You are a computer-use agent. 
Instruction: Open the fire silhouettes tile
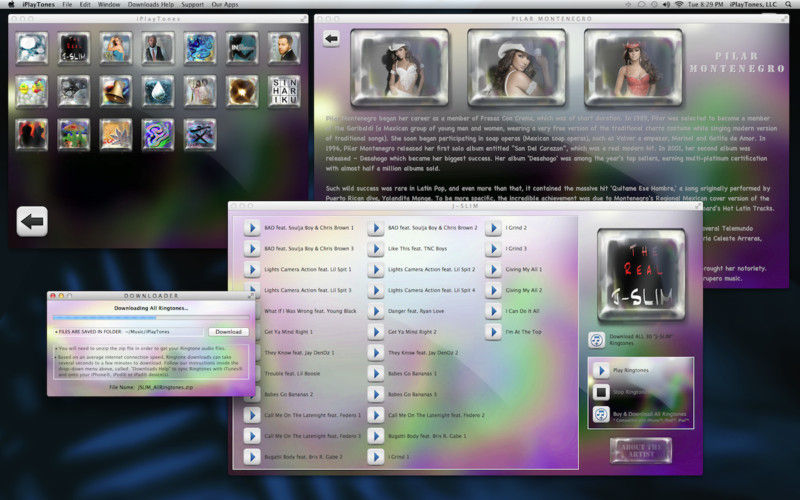(x=32, y=135)
